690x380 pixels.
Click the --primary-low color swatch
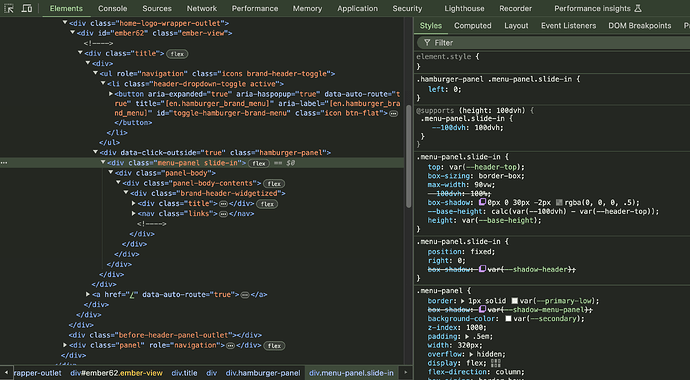(514, 301)
